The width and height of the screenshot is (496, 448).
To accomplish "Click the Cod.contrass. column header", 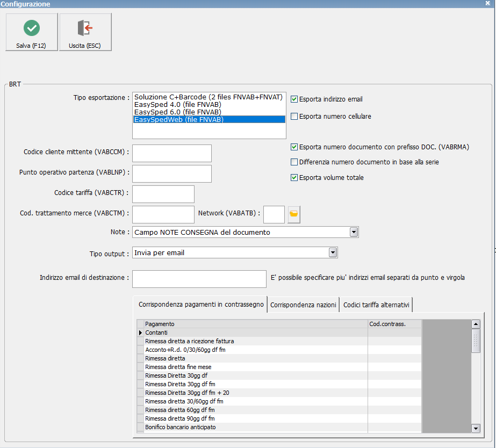I will coord(394,324).
